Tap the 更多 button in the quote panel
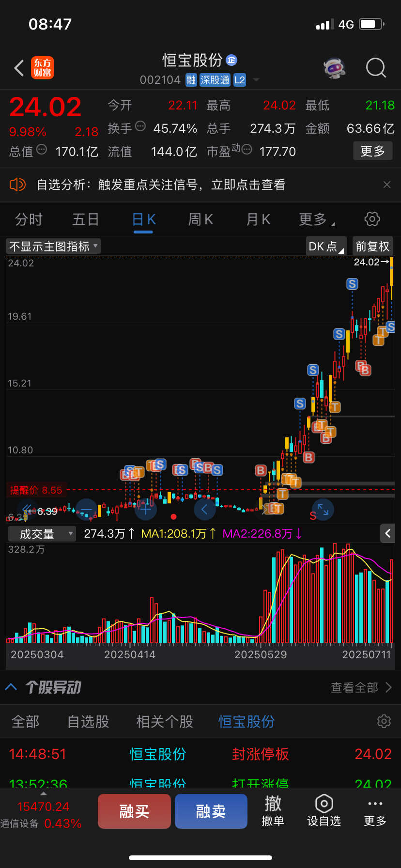Screen dimensions: 401x868 point(373,151)
